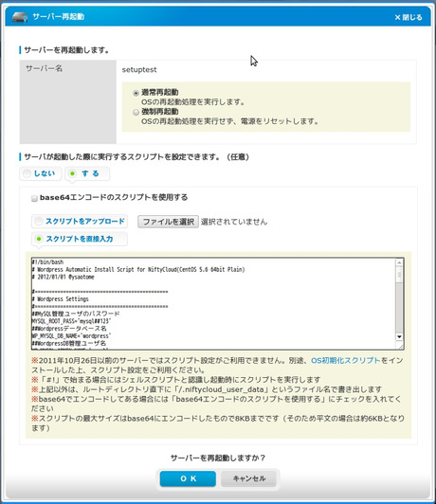Close the dialog with 閉じる

coord(409,17)
